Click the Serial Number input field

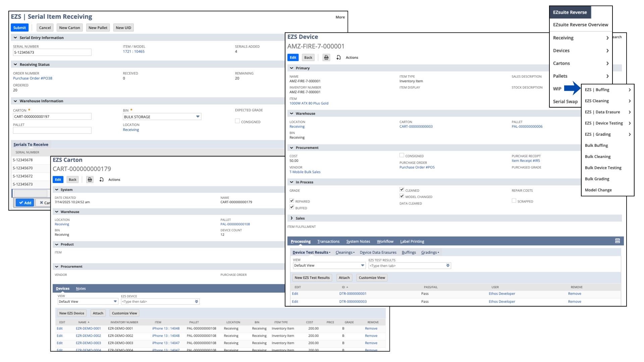pos(52,53)
